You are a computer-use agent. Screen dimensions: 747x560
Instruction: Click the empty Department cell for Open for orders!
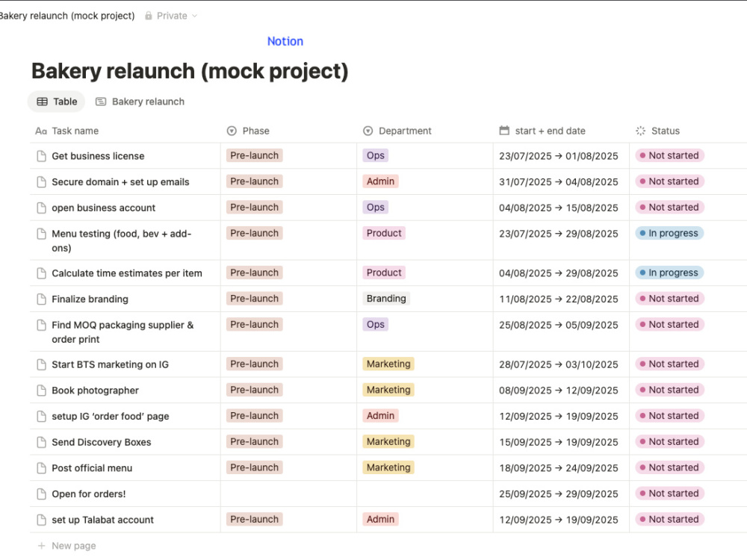[425, 494]
